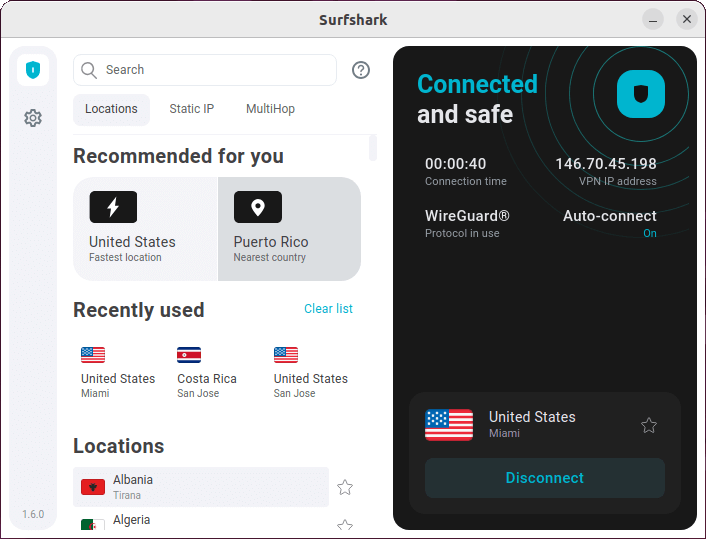This screenshot has height=539, width=706.
Task: Click version number 1.6.0
Action: coord(33,514)
